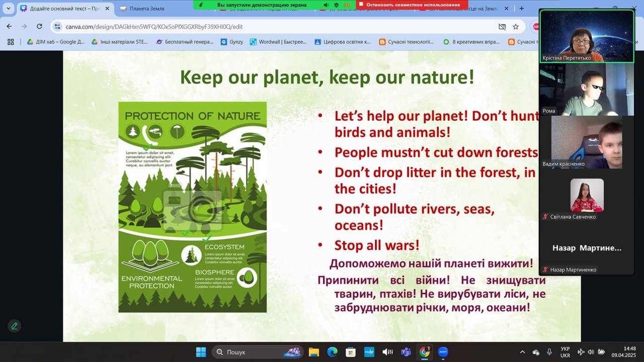
Task: Launch Microsoft Teams from the taskbar
Action: coord(406,352)
